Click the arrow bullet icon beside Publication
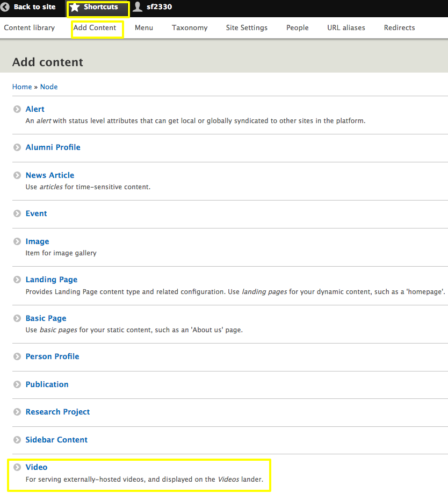The image size is (448, 500). [x=17, y=384]
